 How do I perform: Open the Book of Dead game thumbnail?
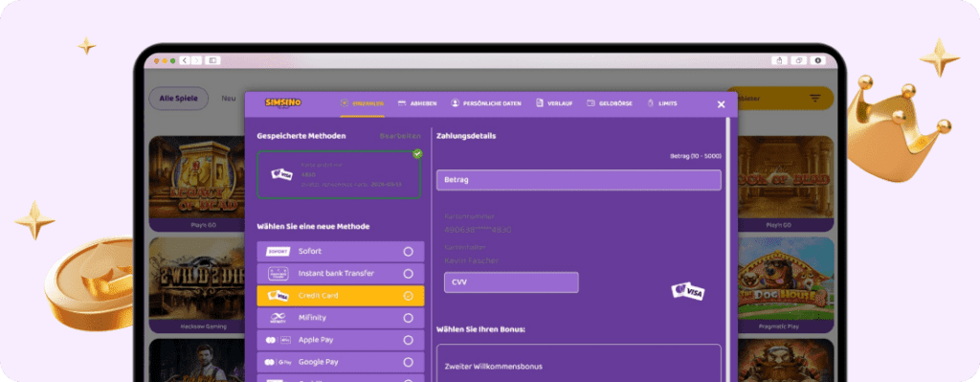click(x=786, y=184)
